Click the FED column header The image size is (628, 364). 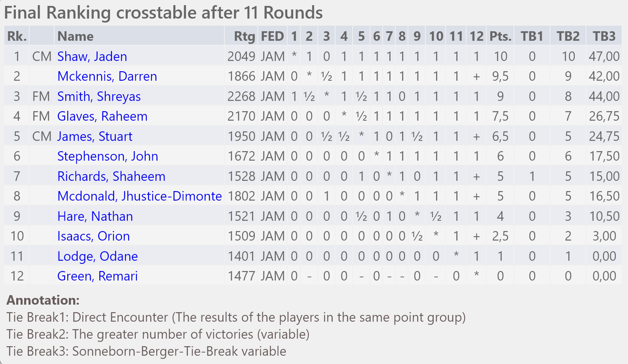click(272, 36)
